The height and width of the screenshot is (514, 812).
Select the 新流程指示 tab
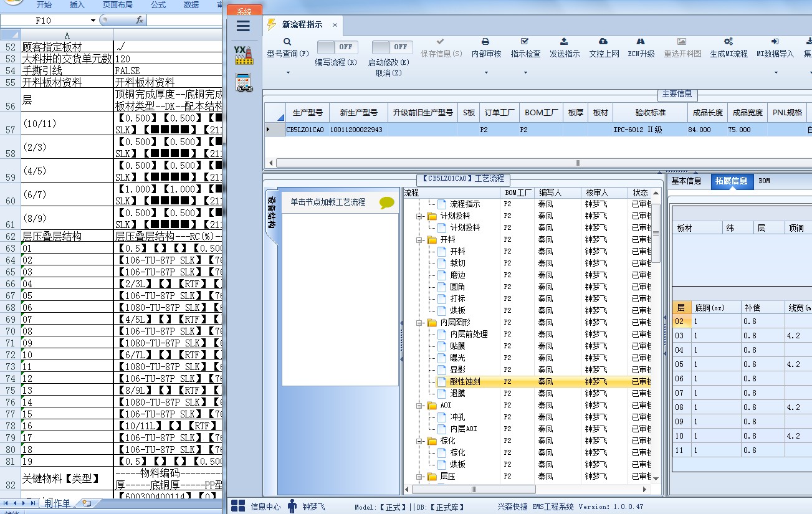(302, 25)
